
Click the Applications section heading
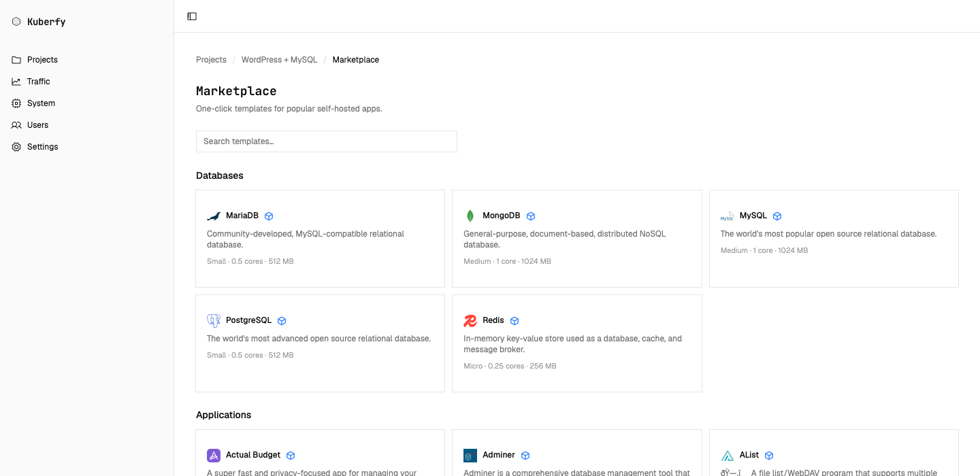point(224,415)
